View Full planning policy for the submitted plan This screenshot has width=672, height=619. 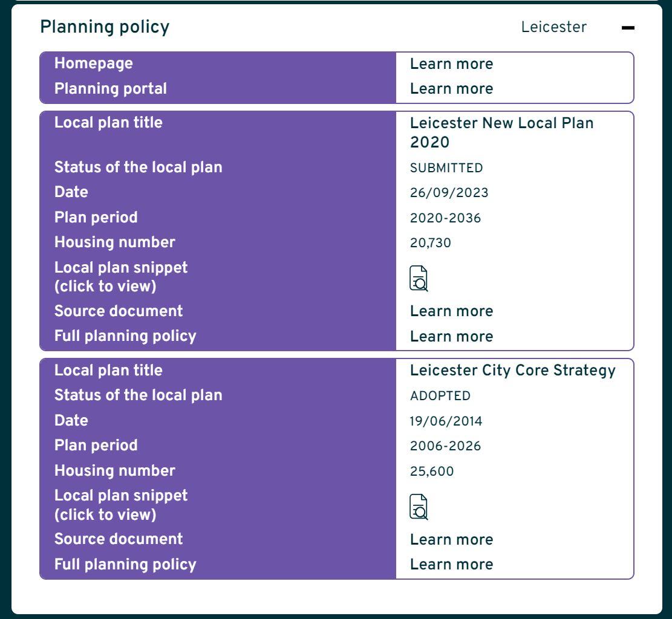[451, 336]
